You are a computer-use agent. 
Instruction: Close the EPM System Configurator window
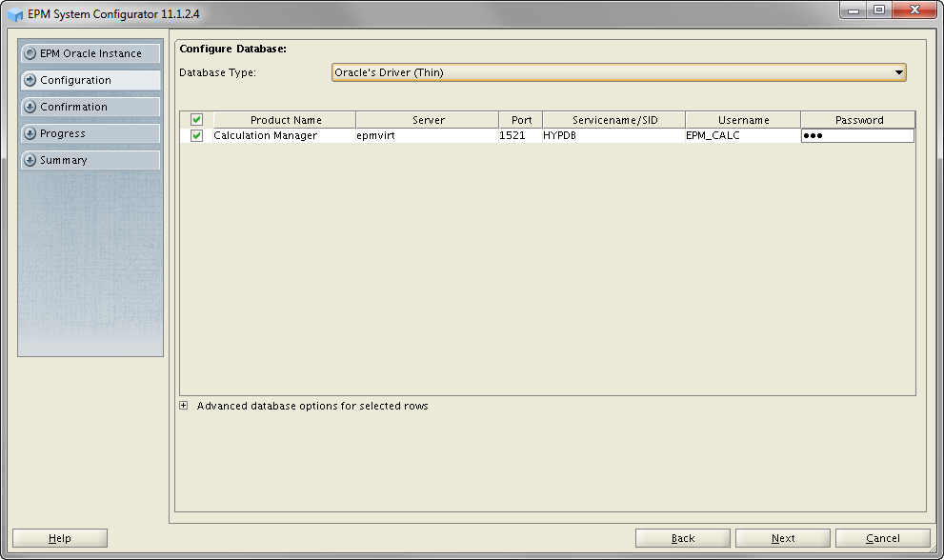914,10
